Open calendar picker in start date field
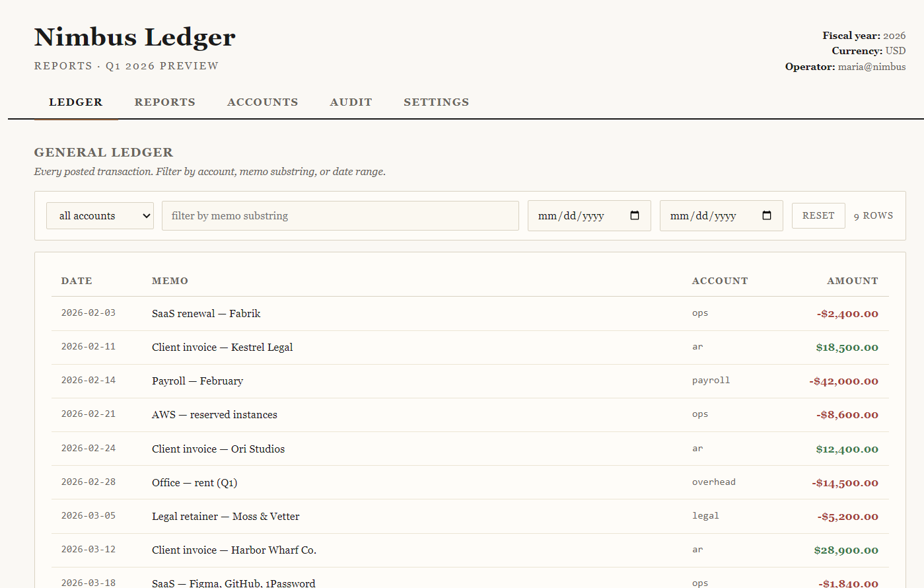Image resolution: width=924 pixels, height=588 pixels. tap(635, 215)
